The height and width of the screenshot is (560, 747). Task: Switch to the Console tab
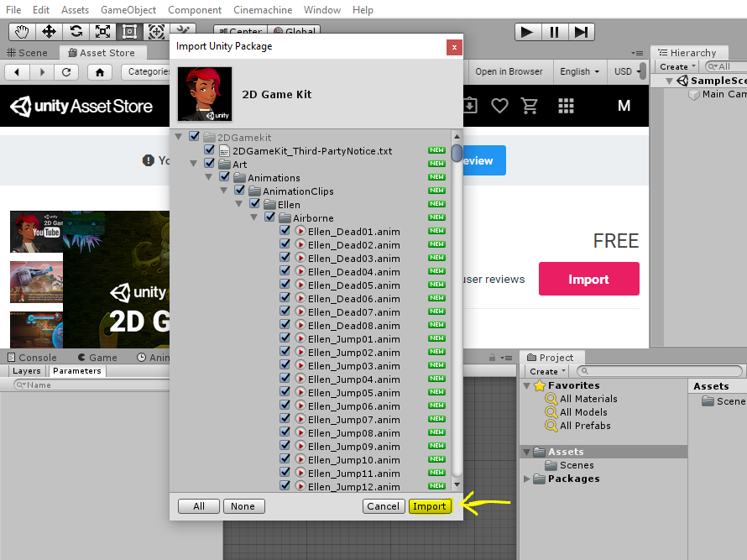tap(33, 358)
